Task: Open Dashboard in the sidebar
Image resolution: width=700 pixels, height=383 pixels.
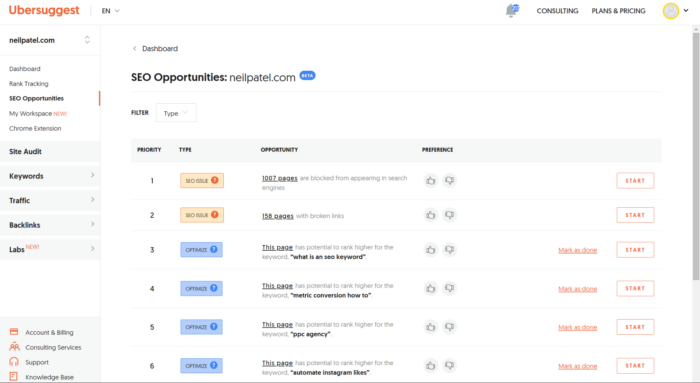Action: coord(25,69)
